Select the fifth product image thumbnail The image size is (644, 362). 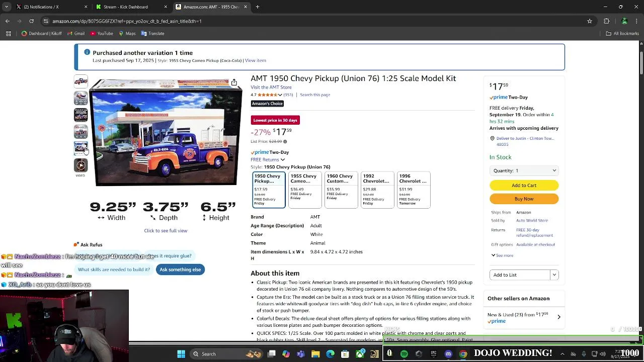80,148
